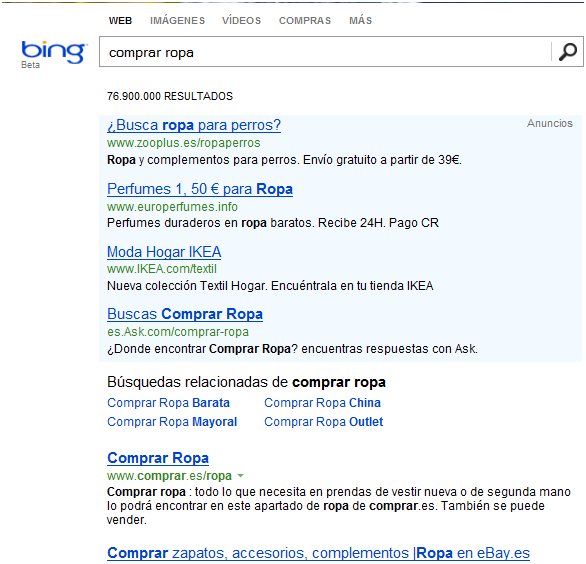Click the 76.900.000 RESULTADOS count
586x564 pixels.
pos(170,96)
